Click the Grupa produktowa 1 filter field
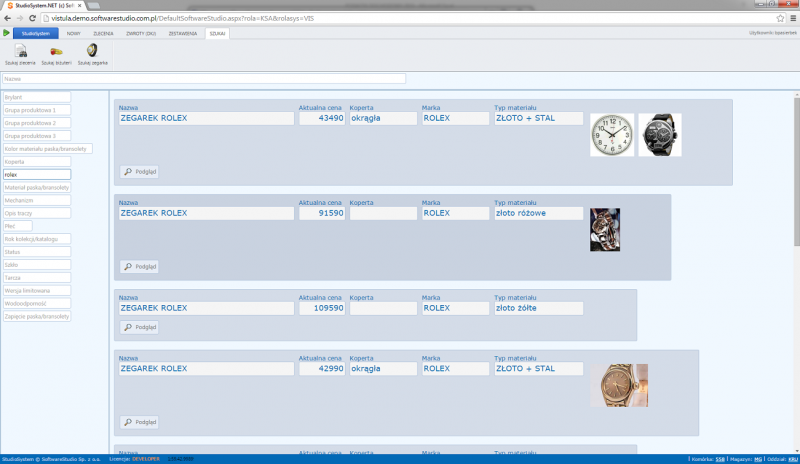Image resolution: width=800 pixels, height=464 pixels. click(x=37, y=109)
